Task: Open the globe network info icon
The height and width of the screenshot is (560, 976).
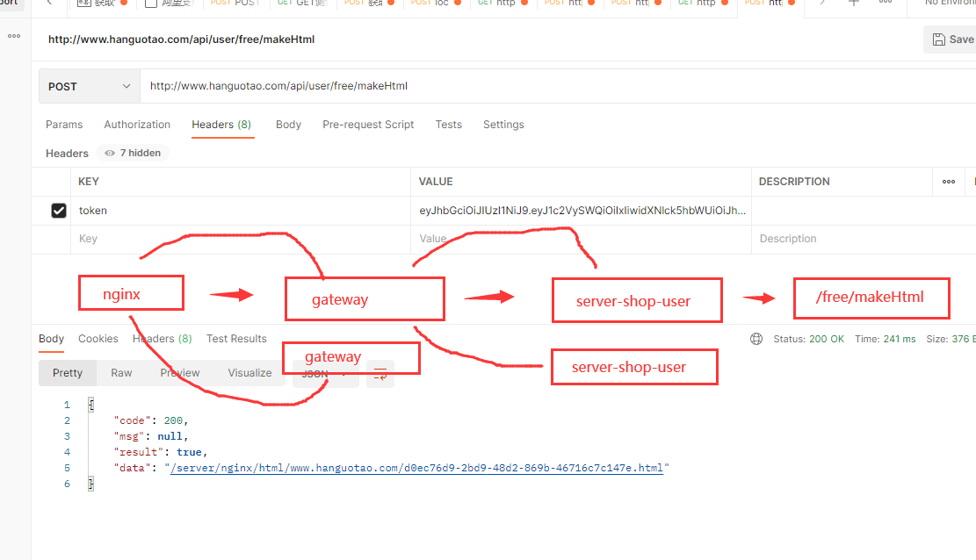Action: pos(756,339)
